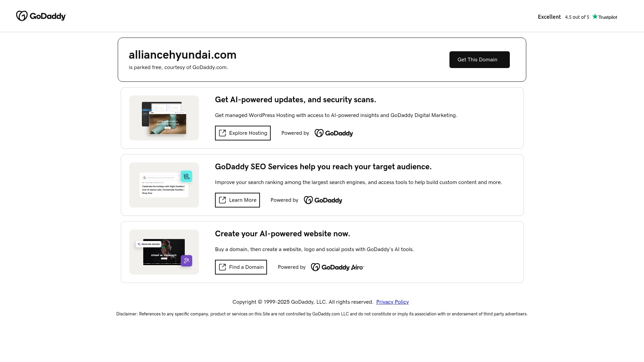Click 'GoDaddy SEO Services help you reach' heading
Image resolution: width=644 pixels, height=362 pixels.
point(323,167)
